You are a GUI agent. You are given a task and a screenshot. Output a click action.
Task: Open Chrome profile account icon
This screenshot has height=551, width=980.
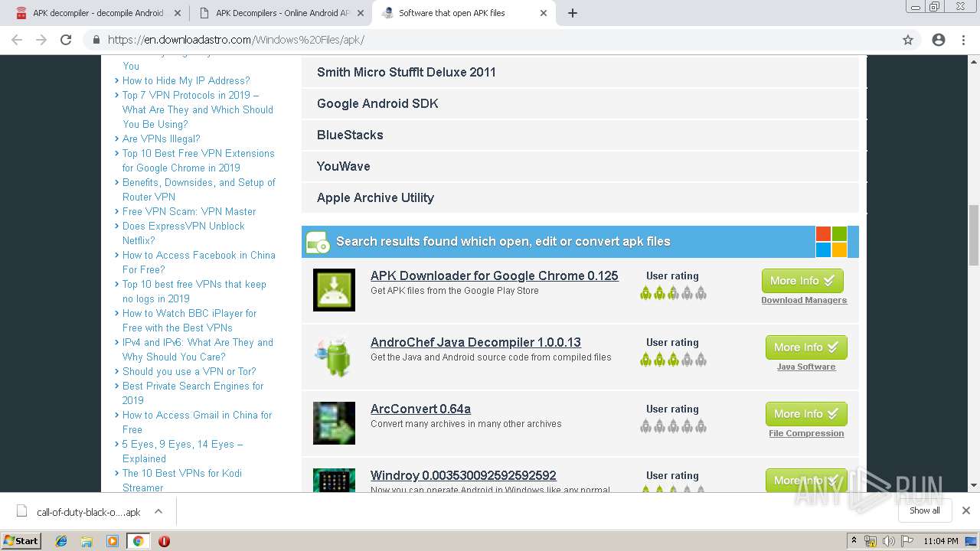click(939, 40)
